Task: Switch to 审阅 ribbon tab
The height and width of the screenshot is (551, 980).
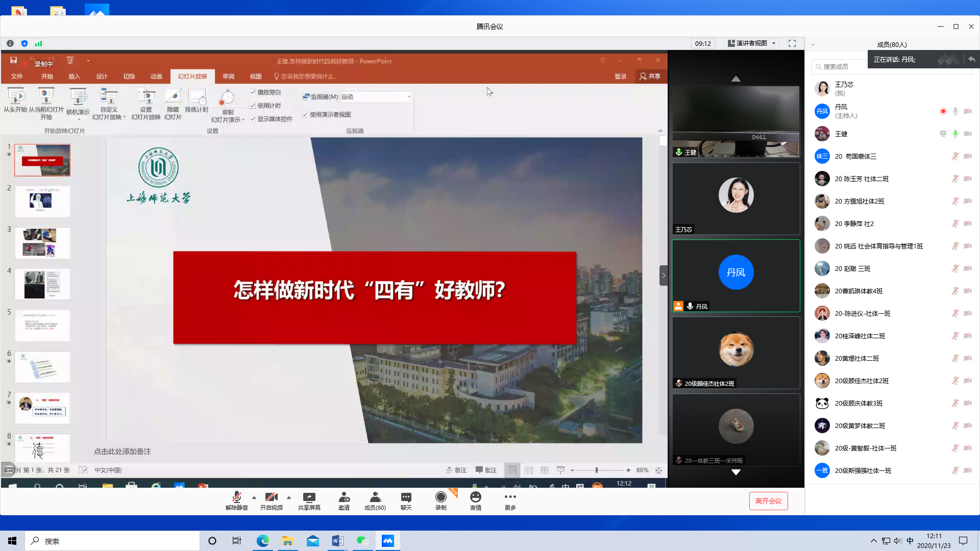Action: point(229,77)
